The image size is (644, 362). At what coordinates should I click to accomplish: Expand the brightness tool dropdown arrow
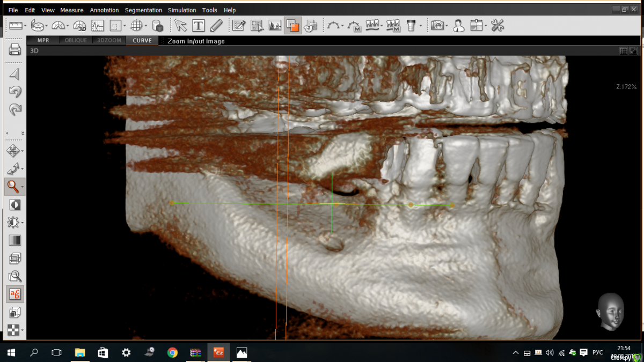pos(23,223)
